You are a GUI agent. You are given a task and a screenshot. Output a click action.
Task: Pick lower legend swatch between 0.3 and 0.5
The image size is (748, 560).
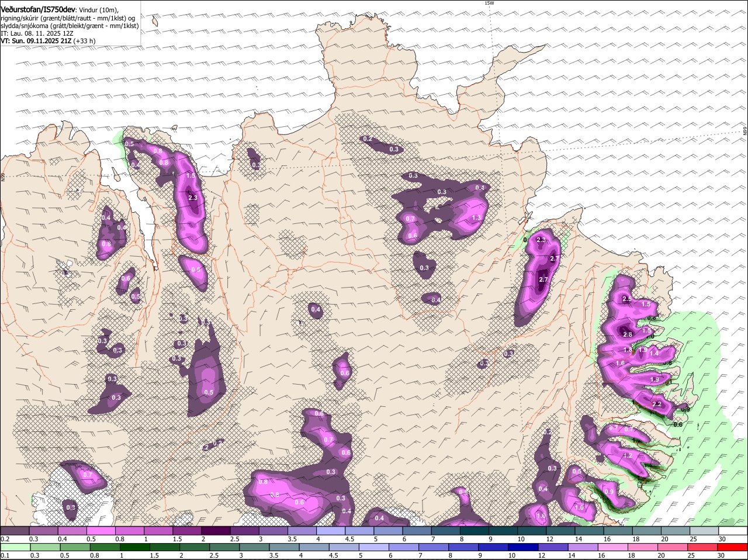pos(46,547)
